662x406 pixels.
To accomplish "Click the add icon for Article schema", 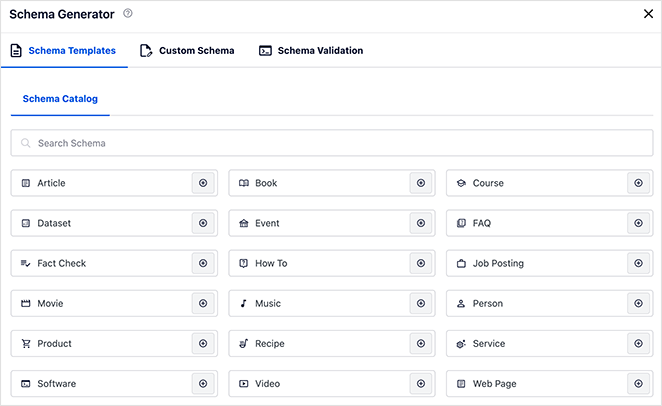I will click(203, 183).
